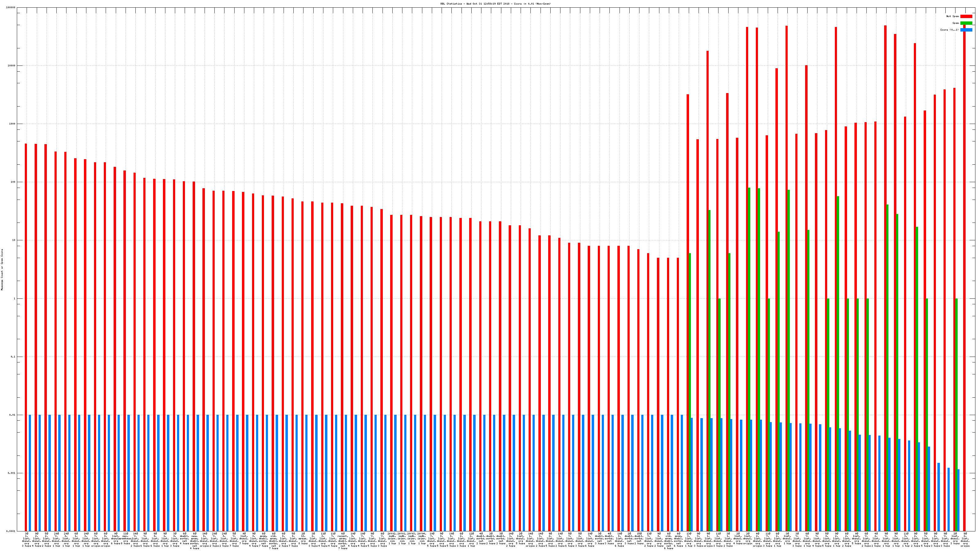Click the apews.org 8 hops x-axis label
980x551 pixels.
(x=303, y=538)
